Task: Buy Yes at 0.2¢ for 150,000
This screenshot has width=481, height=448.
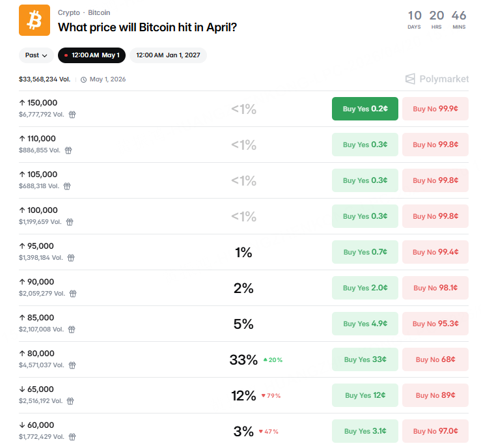Action: [364, 109]
